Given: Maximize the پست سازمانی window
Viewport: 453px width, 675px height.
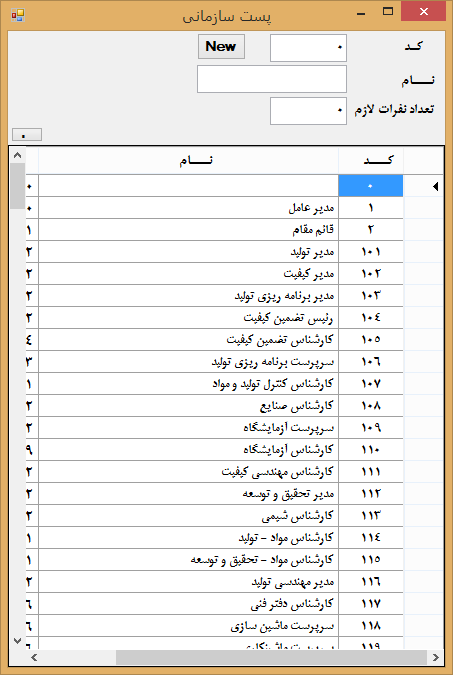Looking at the screenshot, I should coord(388,12).
